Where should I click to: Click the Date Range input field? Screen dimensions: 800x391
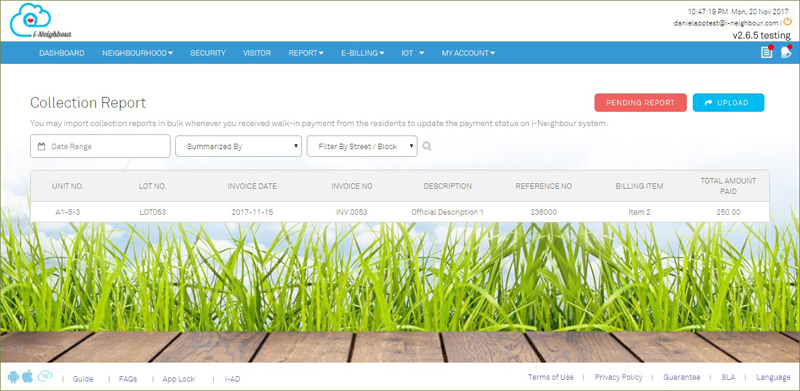coord(100,146)
